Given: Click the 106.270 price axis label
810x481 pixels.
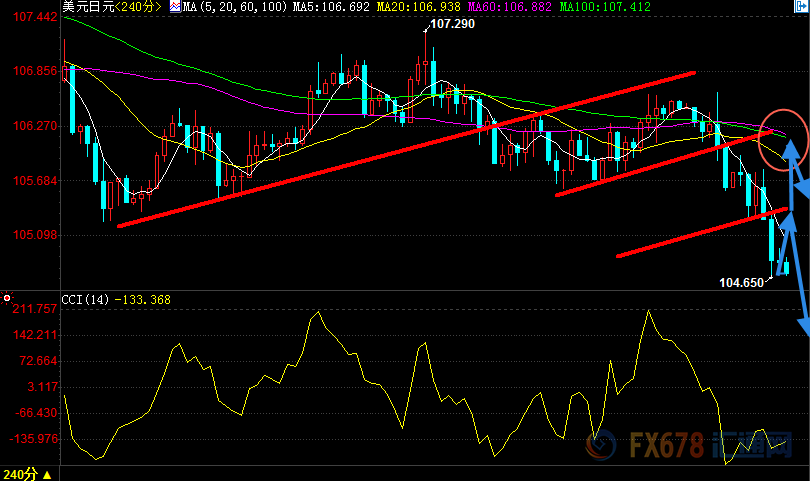Looking at the screenshot, I should 32,127.
